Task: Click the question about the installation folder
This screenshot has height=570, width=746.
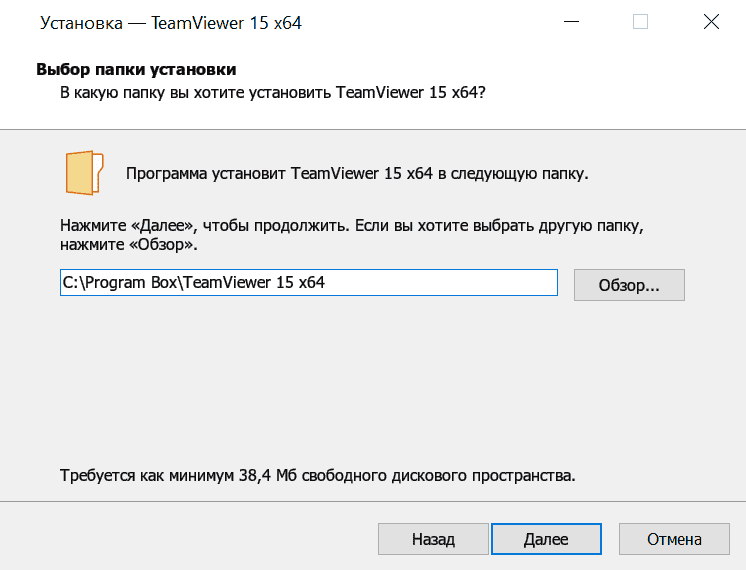Action: tap(273, 92)
